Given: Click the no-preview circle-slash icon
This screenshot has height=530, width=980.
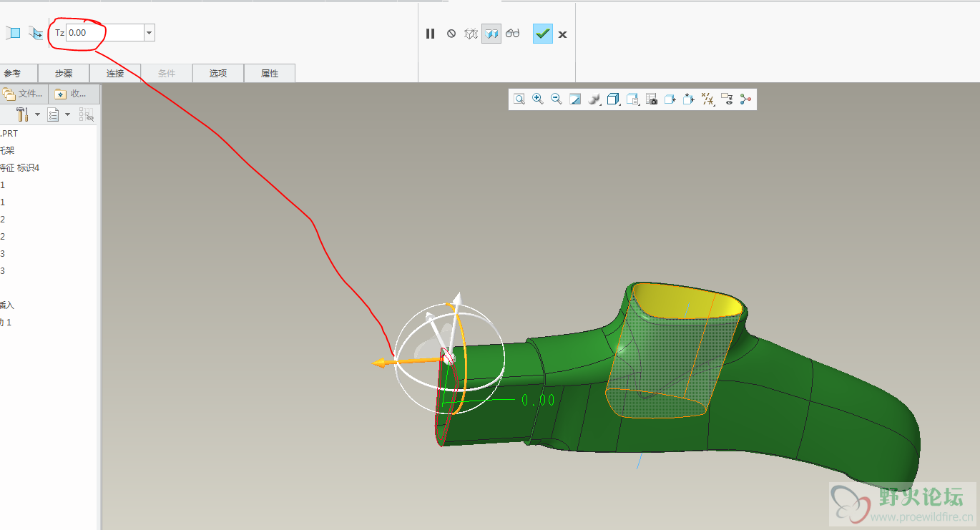Looking at the screenshot, I should [451, 34].
